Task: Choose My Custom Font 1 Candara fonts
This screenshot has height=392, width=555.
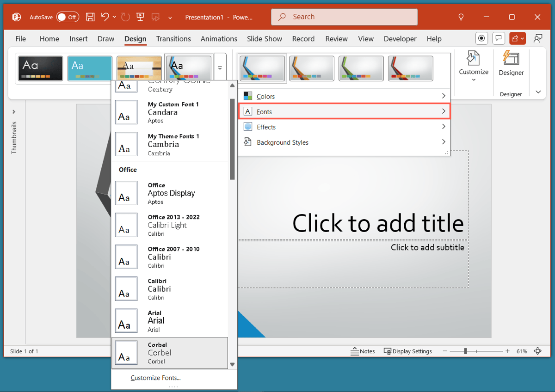Action: point(170,112)
